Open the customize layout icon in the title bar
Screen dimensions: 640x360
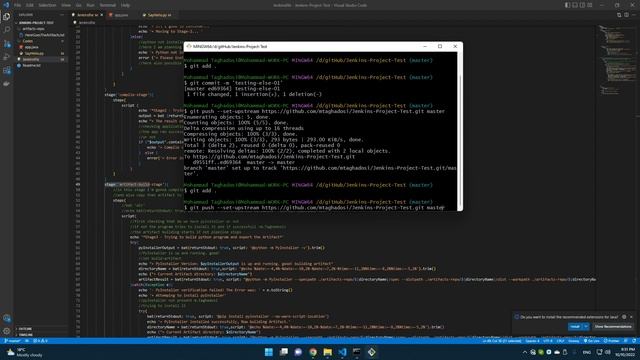tap(590, 5)
